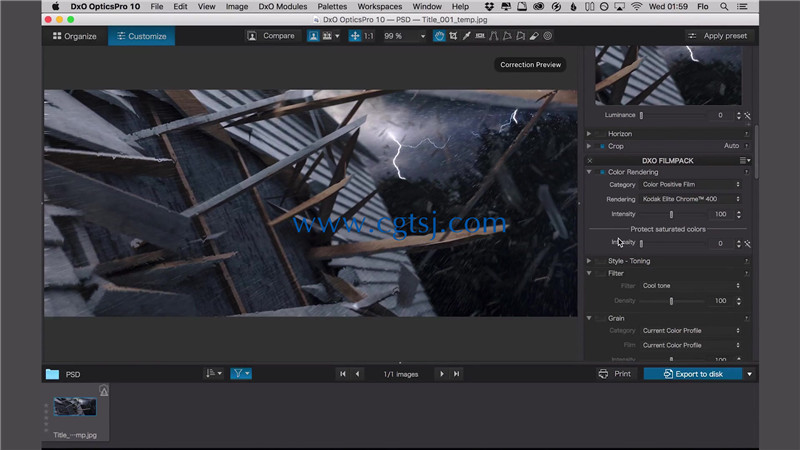Viewport: 800px width, 450px height.
Task: Select the force parallels perspective tool
Action: click(x=493, y=36)
